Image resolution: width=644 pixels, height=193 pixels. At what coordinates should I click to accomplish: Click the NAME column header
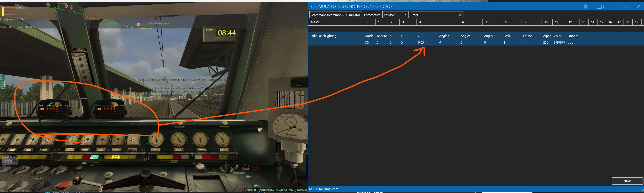pyautogui.click(x=316, y=22)
